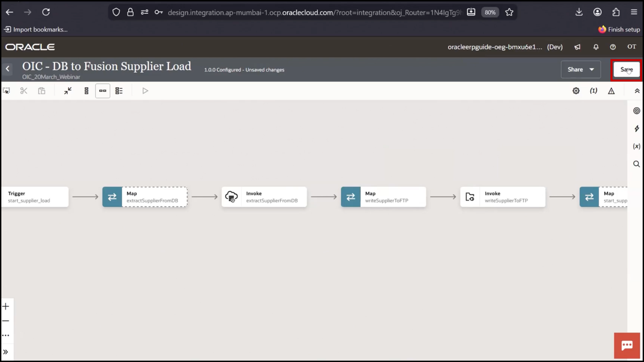Click the browser forward arrow
This screenshot has width=644, height=362.
click(x=28, y=12)
